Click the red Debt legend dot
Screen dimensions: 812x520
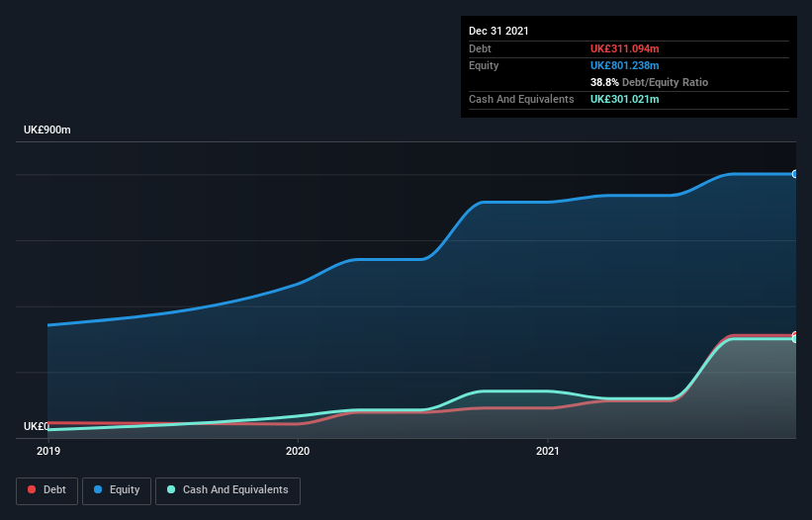(32, 489)
